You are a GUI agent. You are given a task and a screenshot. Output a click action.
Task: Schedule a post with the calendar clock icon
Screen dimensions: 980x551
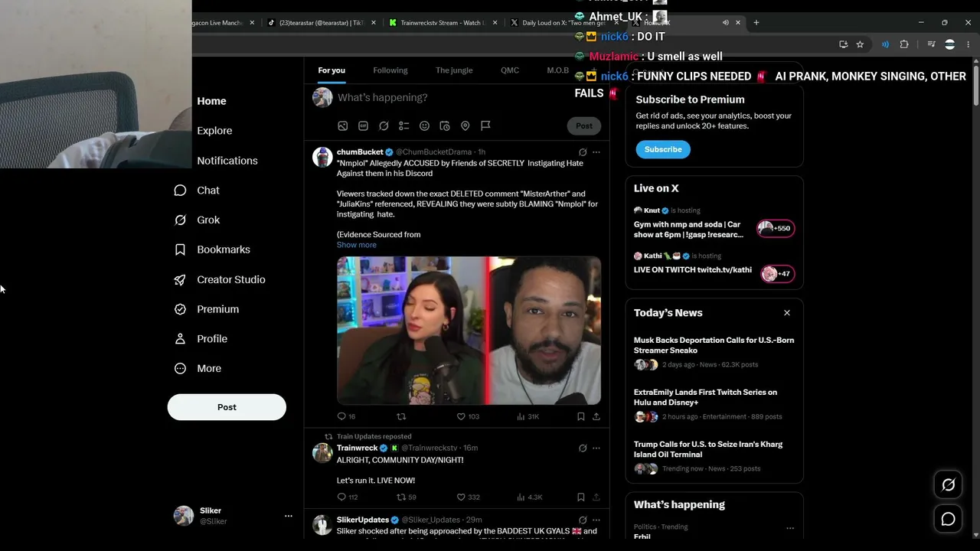445,126
